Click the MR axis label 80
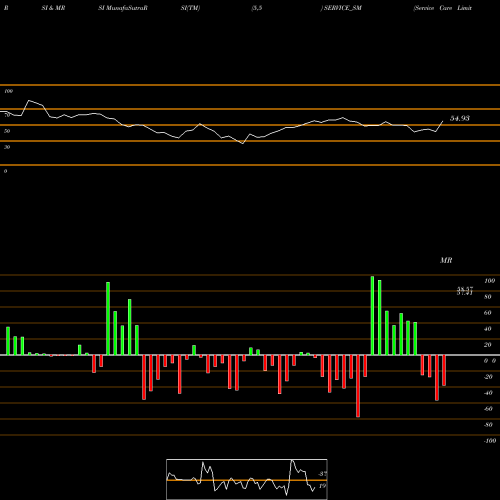This screenshot has height=500, width=500. [488, 297]
